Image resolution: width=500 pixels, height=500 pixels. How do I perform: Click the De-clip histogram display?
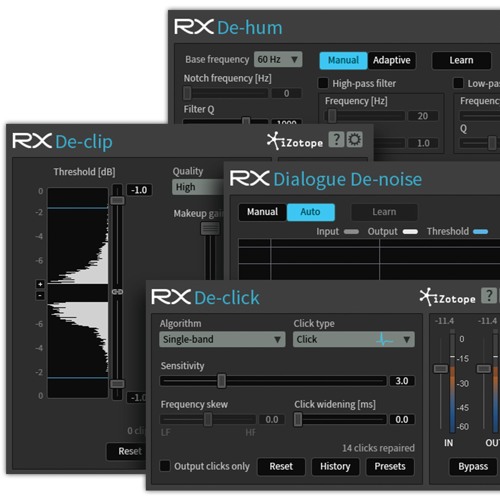78,293
